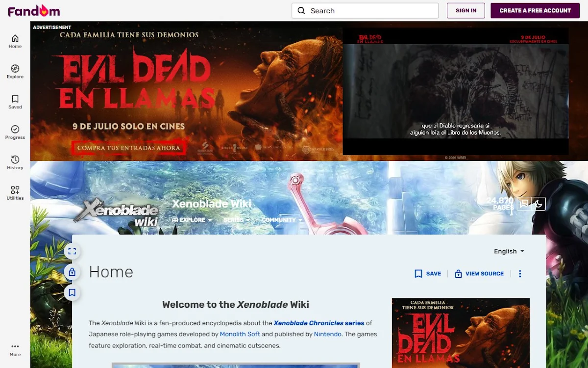Click COMPRA TUS ENTRADAS AHORA ad button
588x368 pixels.
(129, 148)
